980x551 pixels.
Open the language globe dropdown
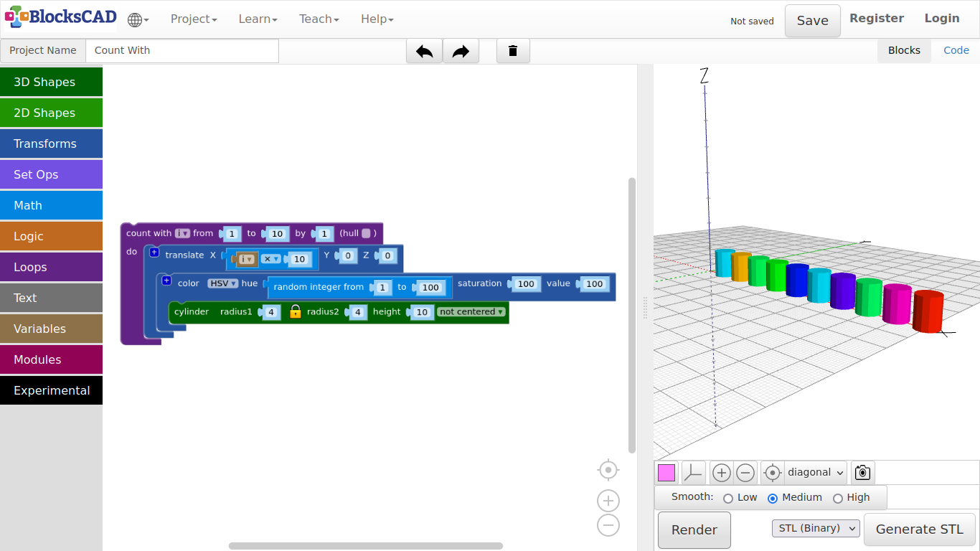click(138, 20)
